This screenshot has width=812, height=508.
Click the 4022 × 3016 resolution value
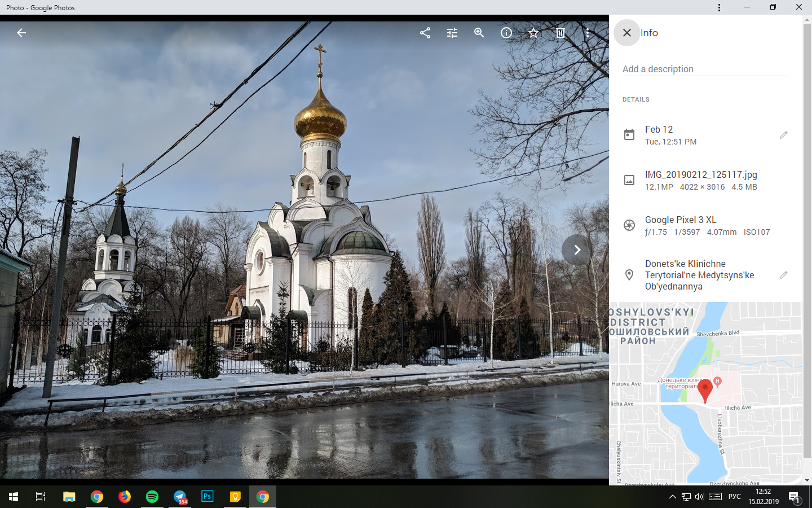pos(702,187)
